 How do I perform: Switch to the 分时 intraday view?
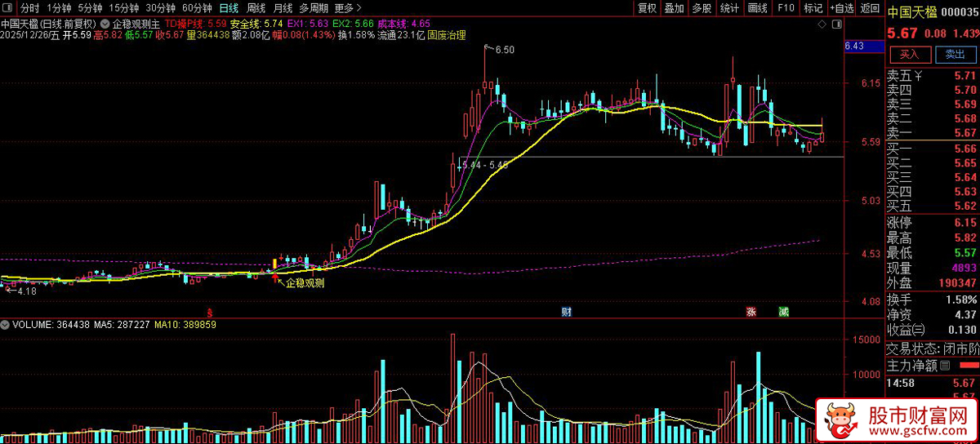29,8
